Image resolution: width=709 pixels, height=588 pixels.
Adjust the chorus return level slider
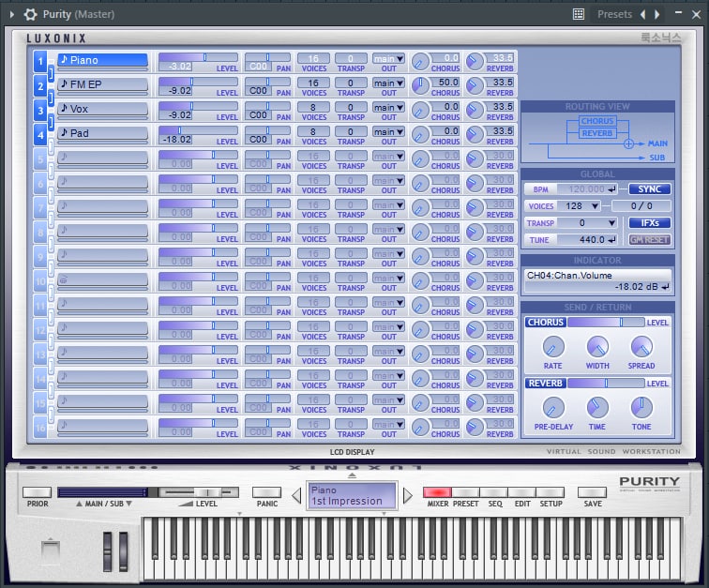[x=606, y=322]
